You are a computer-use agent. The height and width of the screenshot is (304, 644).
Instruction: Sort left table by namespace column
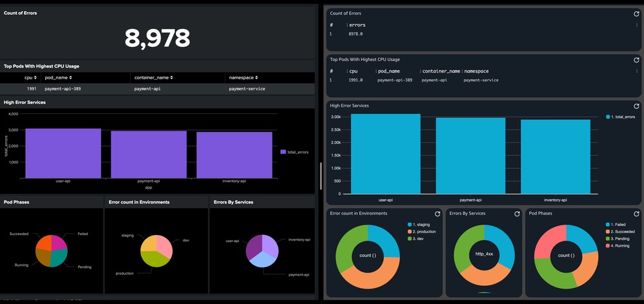[x=247, y=77]
